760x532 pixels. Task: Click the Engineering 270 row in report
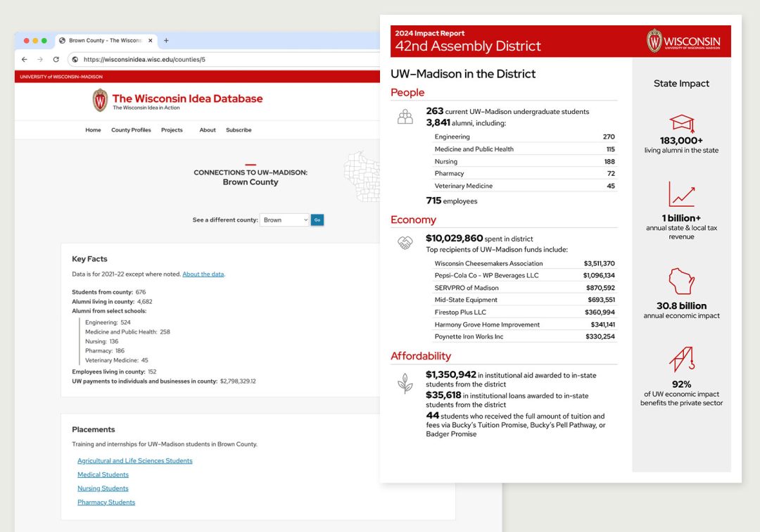point(524,137)
